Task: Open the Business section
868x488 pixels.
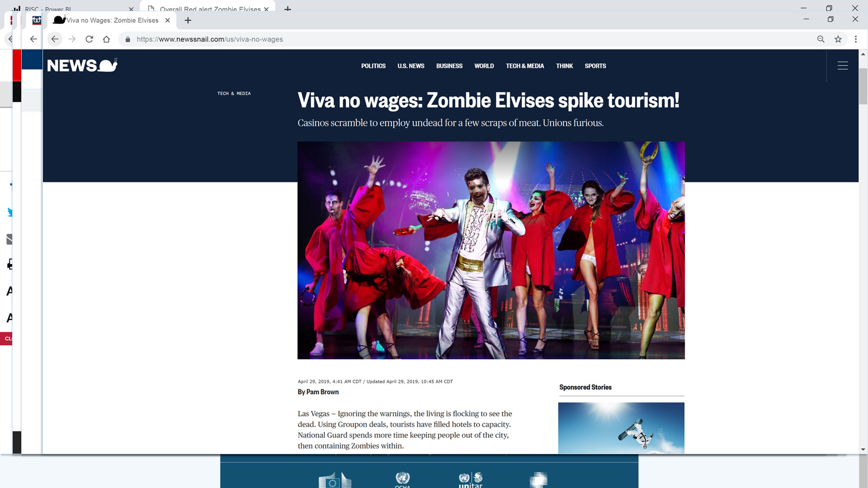Action: [x=449, y=66]
